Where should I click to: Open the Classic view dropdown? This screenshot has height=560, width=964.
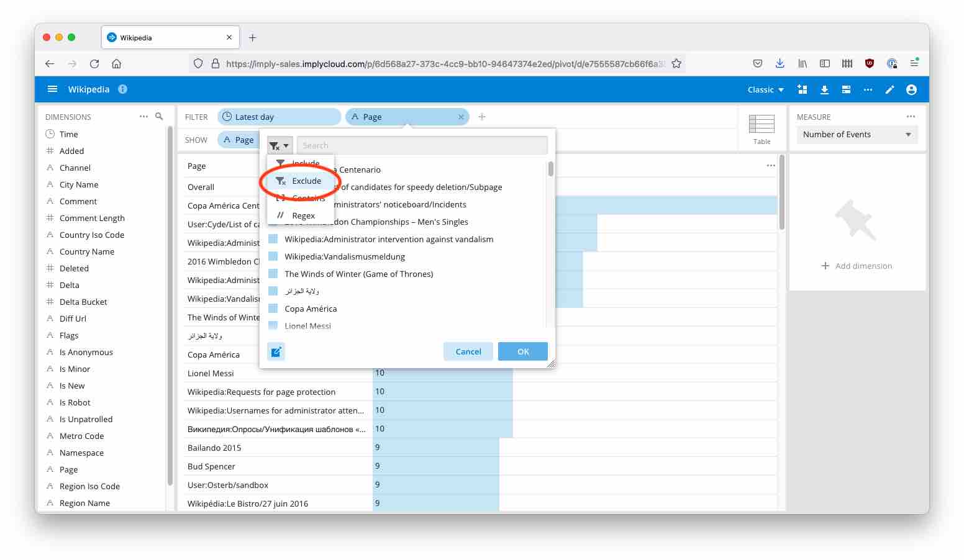click(766, 89)
